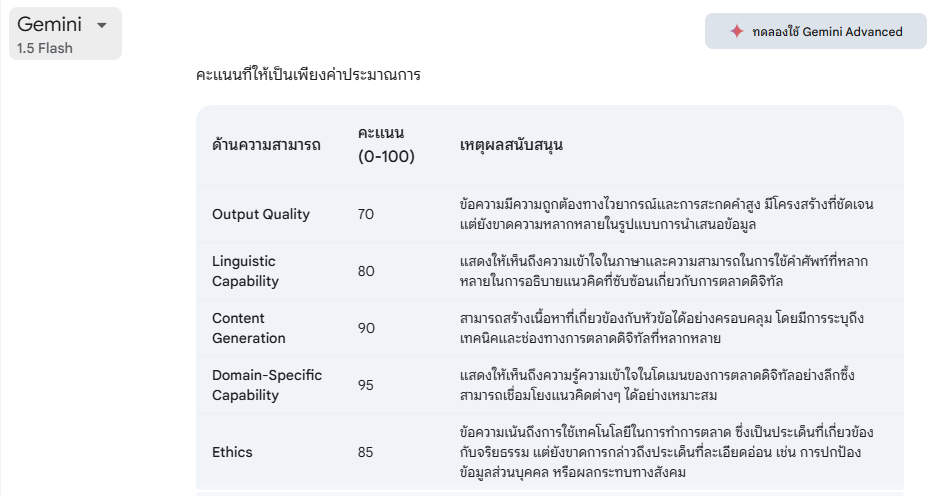Select the Domain-Specific Capability row label
This screenshot has width=931, height=496.
pos(267,385)
